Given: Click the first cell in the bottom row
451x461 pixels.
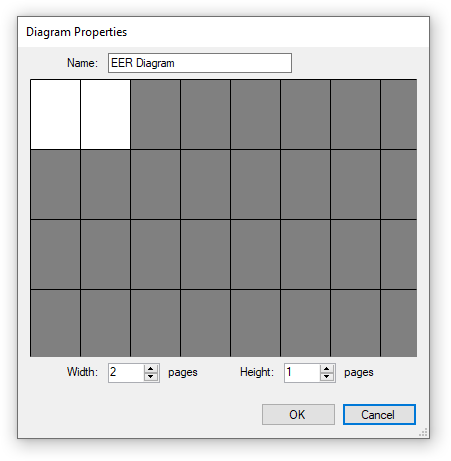Looking at the screenshot, I should (55, 323).
